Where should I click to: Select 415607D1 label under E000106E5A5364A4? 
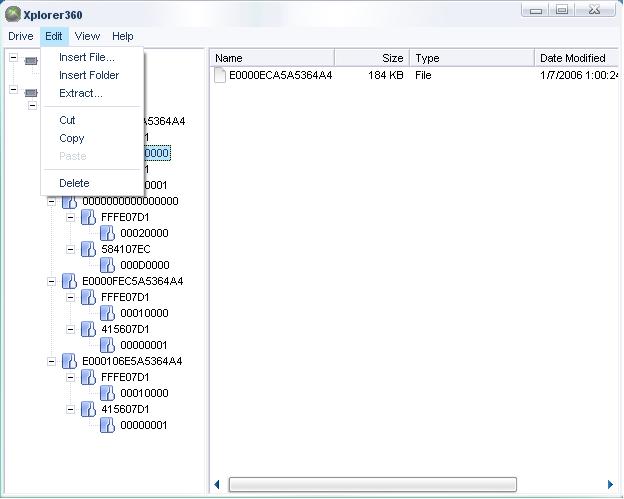(125, 409)
